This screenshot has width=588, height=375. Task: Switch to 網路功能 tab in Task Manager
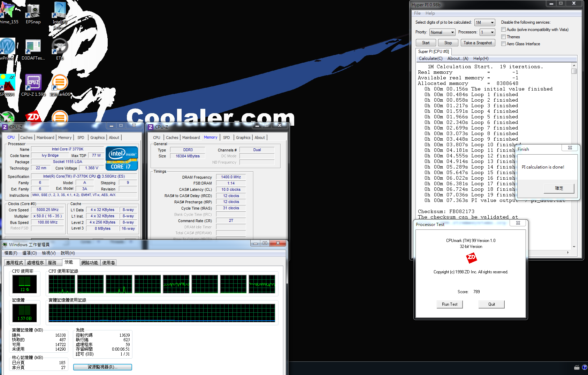pyautogui.click(x=90, y=263)
